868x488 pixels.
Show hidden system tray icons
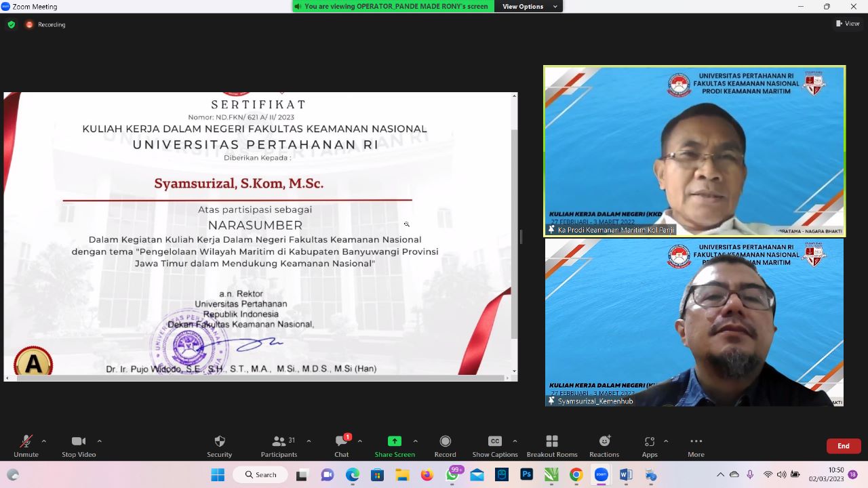(720, 474)
